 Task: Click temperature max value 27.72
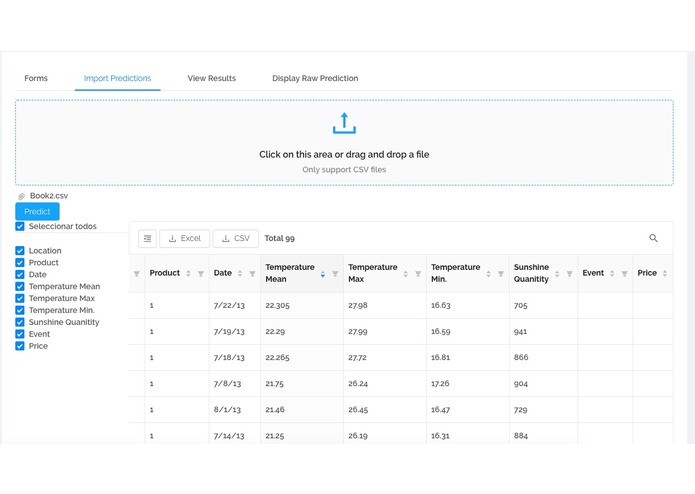coord(357,358)
